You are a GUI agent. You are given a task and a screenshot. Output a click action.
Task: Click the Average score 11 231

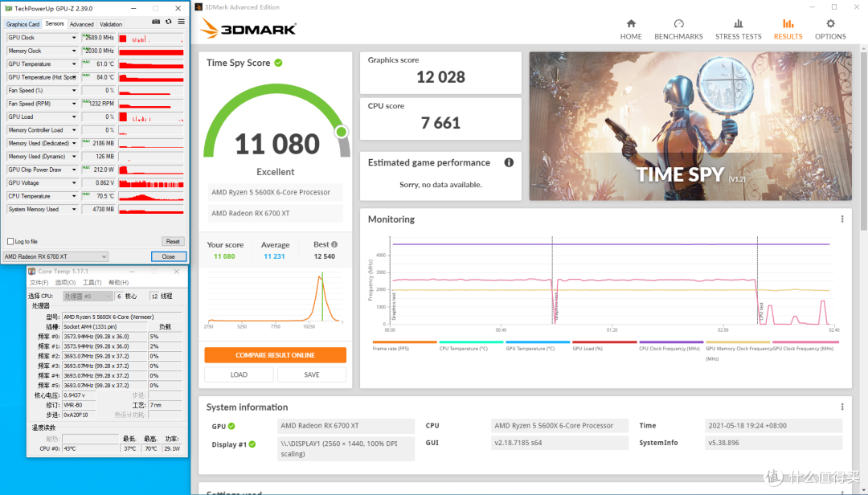[x=274, y=256]
